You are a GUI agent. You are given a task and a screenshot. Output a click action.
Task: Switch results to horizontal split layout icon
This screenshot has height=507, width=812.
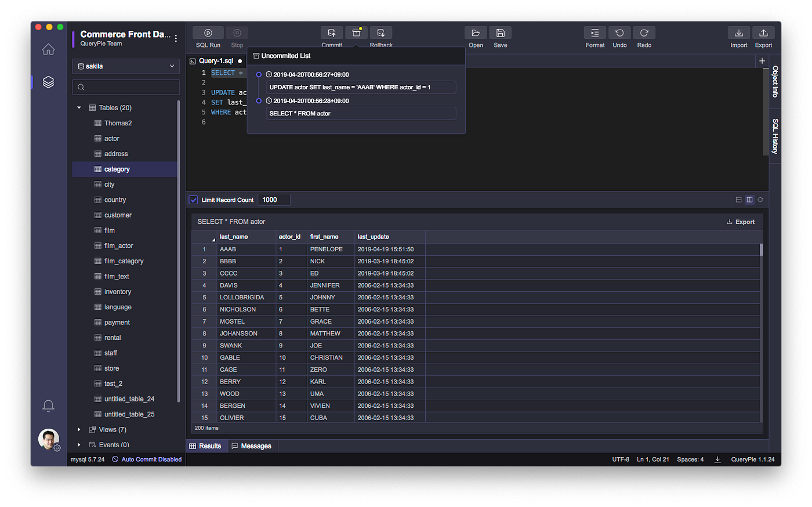[x=738, y=200]
